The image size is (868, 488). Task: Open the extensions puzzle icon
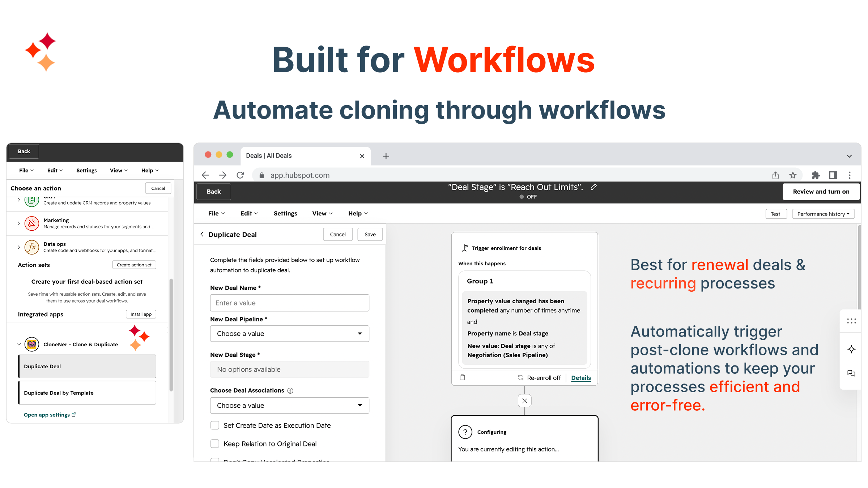click(816, 175)
